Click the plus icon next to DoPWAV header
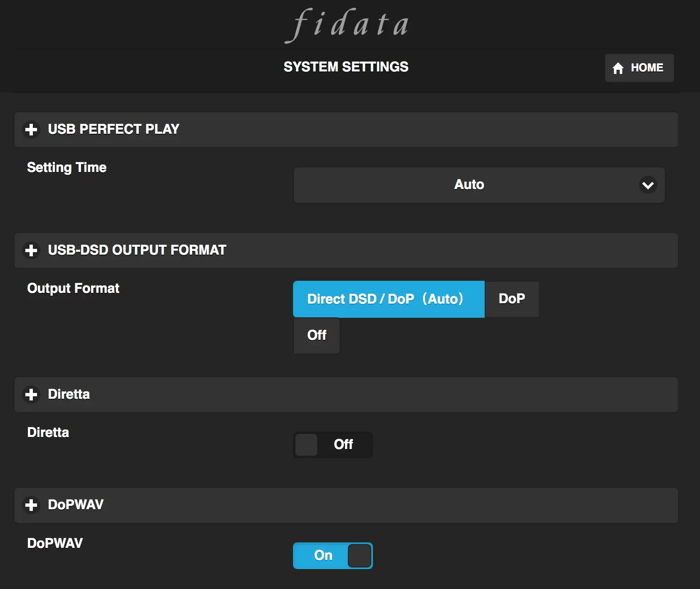The width and height of the screenshot is (700, 589). pyautogui.click(x=31, y=505)
